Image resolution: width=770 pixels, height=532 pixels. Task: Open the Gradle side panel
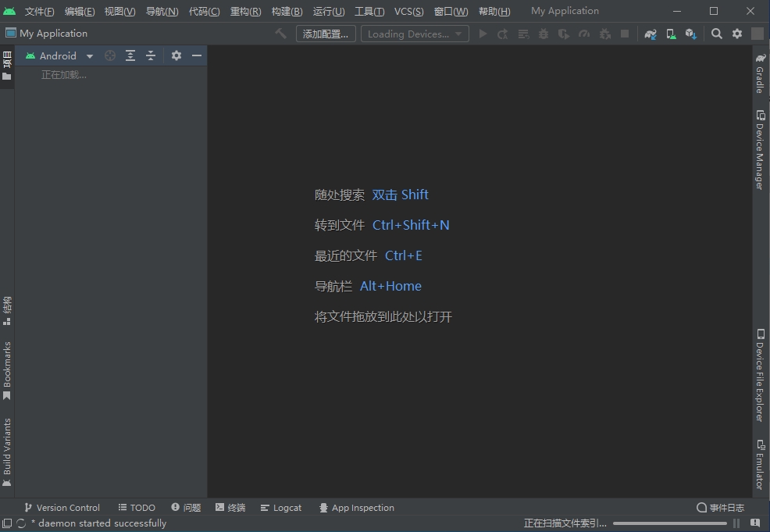pos(760,76)
